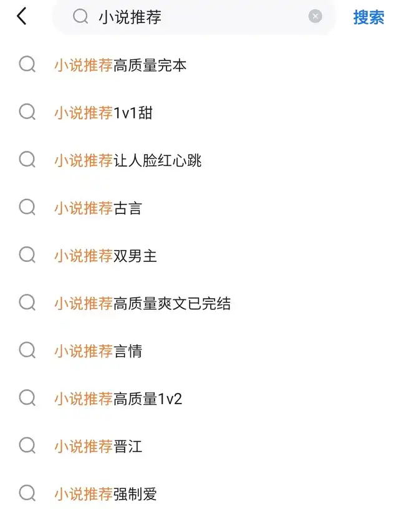Clear search text with the X icon
Viewport: 399px width, 532px height.
(315, 16)
